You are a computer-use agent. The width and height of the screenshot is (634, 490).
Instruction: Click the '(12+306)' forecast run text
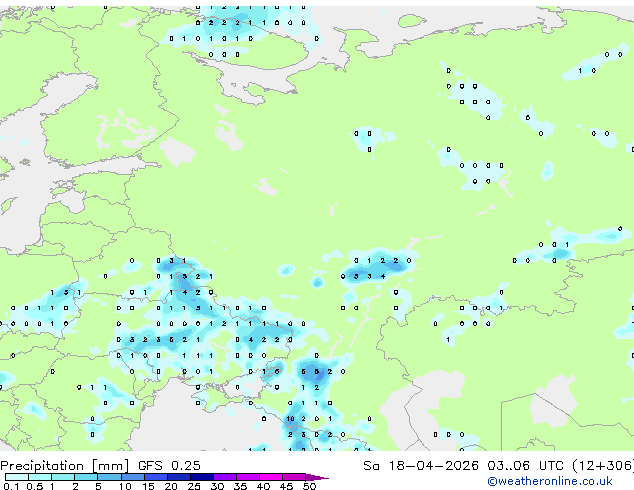(x=603, y=466)
